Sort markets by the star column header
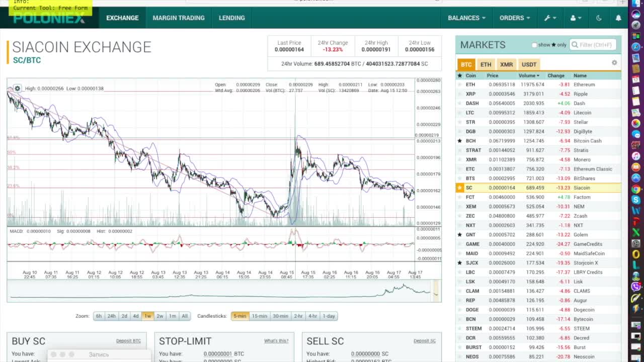 [x=459, y=75]
